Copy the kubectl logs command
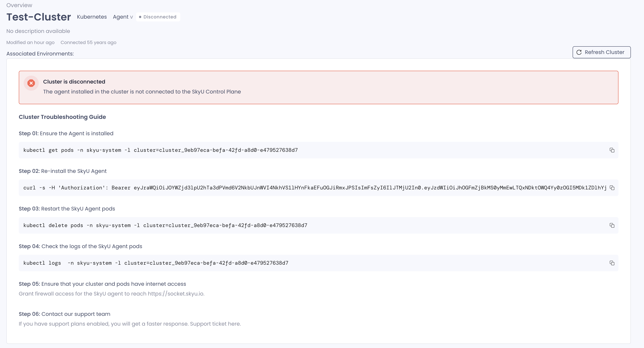 click(x=612, y=263)
